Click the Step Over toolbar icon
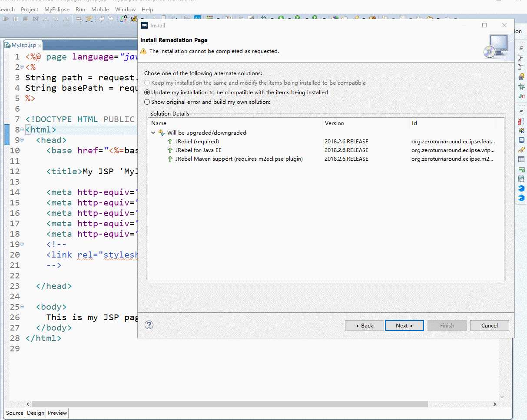This screenshot has width=527, height=420. click(55, 19)
